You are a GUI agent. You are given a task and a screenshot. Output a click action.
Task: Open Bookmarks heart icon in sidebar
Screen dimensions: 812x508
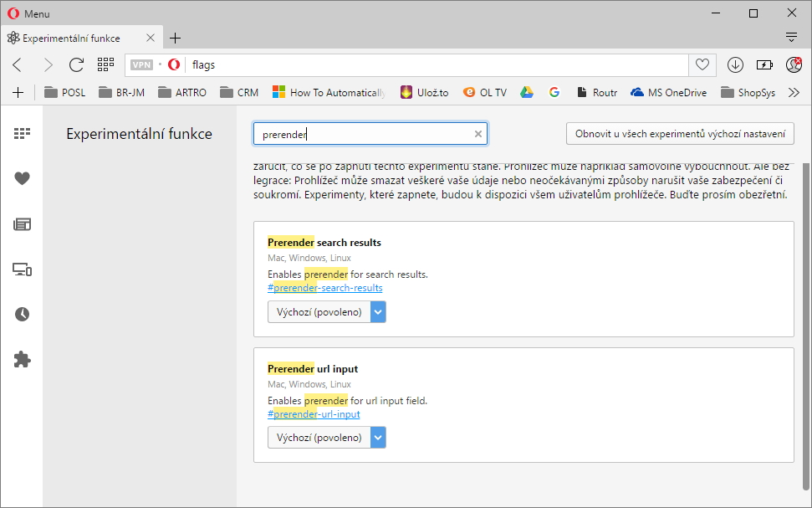click(x=22, y=178)
